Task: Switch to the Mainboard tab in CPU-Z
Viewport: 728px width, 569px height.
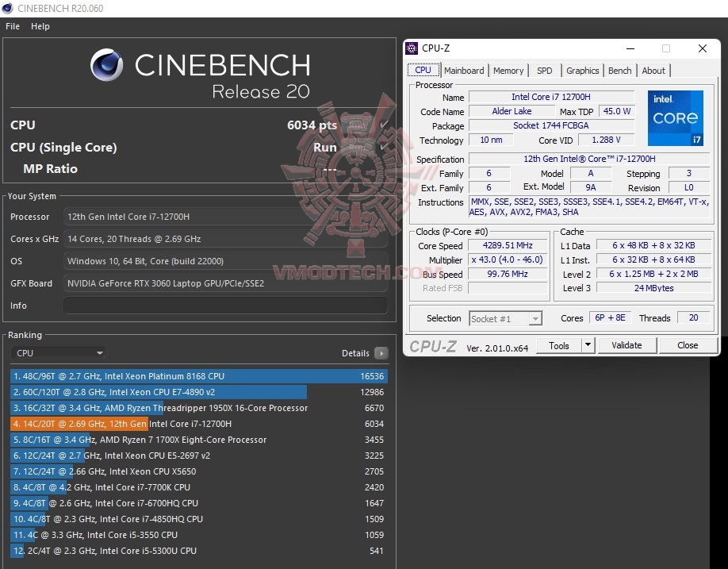Action: (464, 71)
